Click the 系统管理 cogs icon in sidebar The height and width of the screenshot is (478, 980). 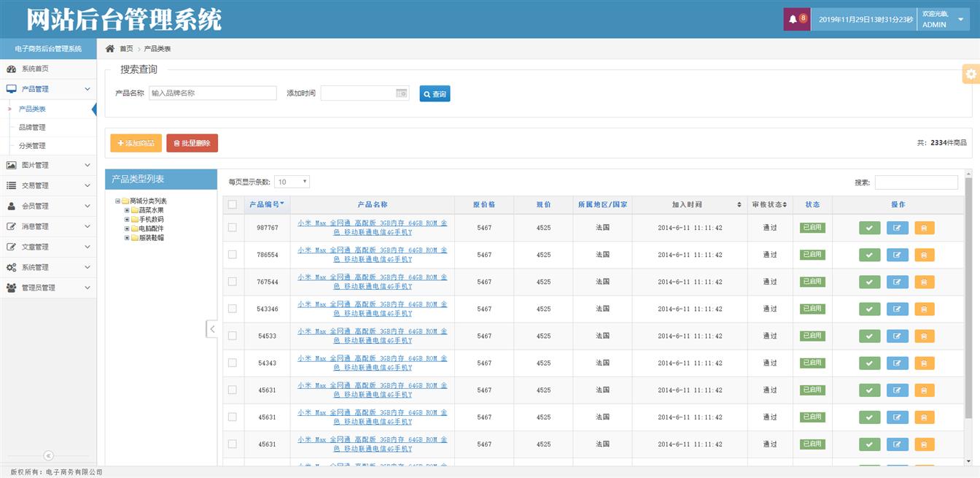coord(11,267)
